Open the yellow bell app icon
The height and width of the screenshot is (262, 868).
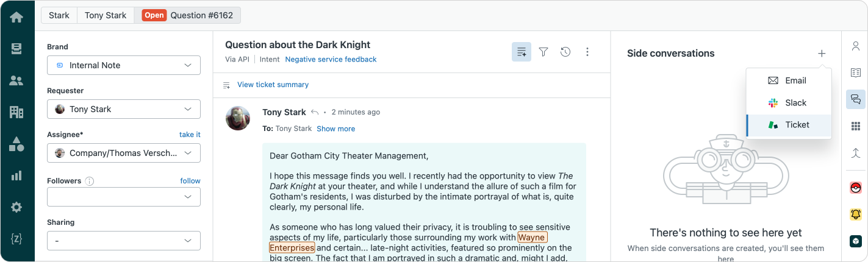click(856, 214)
